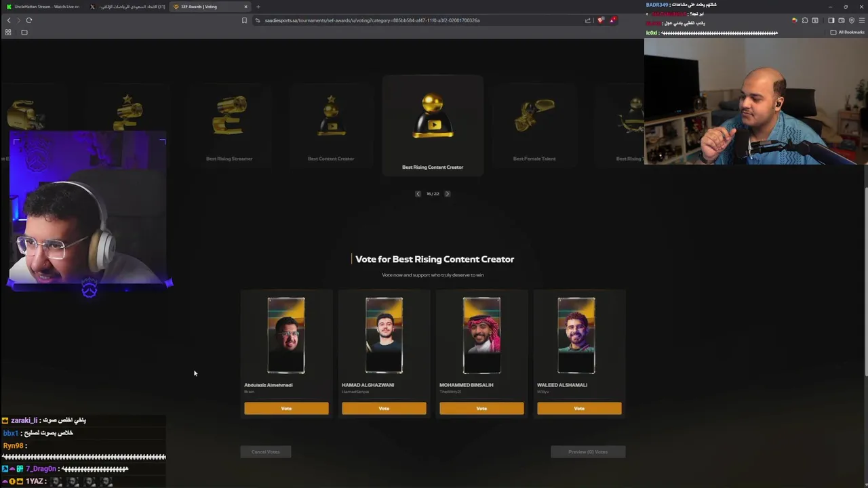This screenshot has height=488, width=868.
Task: Select Best Content Creator category
Action: pos(331,127)
